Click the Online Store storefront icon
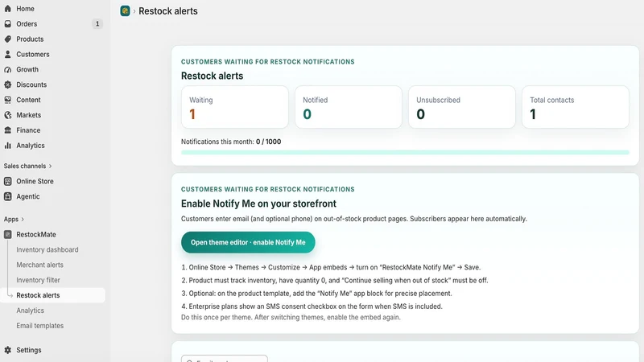Screen dimensions: 644x362 click(8, 181)
